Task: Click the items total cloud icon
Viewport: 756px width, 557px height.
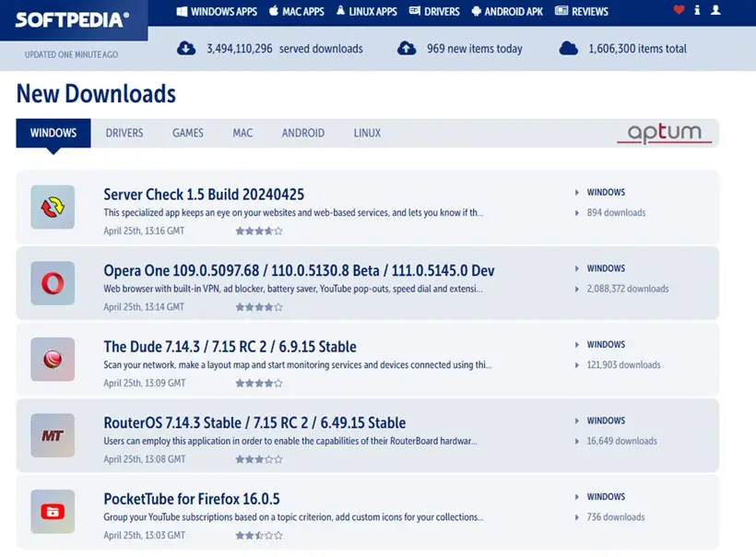Action: 569,48
